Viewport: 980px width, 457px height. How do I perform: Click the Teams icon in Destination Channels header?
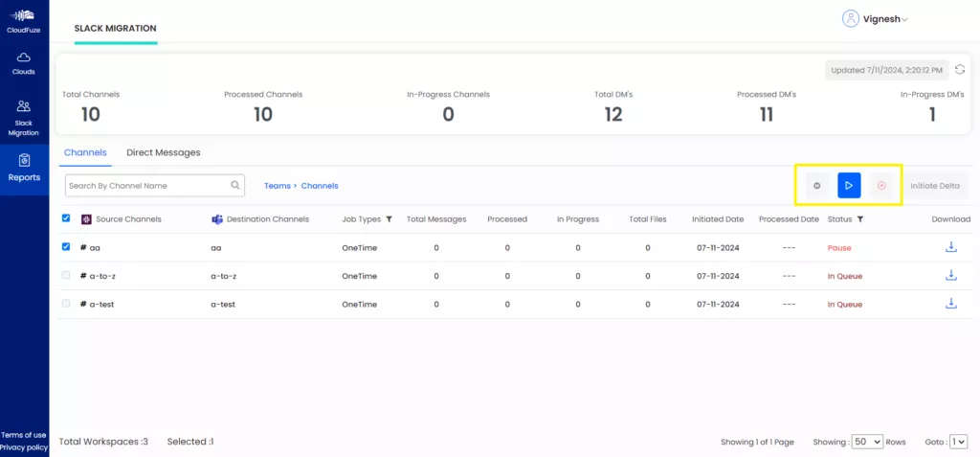(x=217, y=219)
